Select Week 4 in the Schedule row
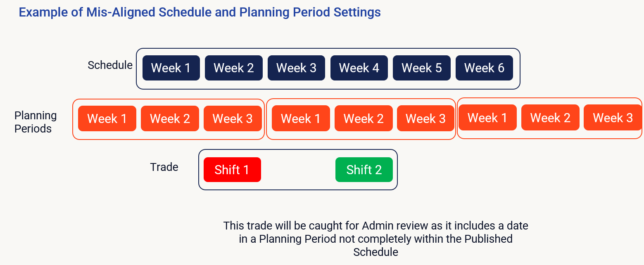The height and width of the screenshot is (265, 644). (x=359, y=68)
